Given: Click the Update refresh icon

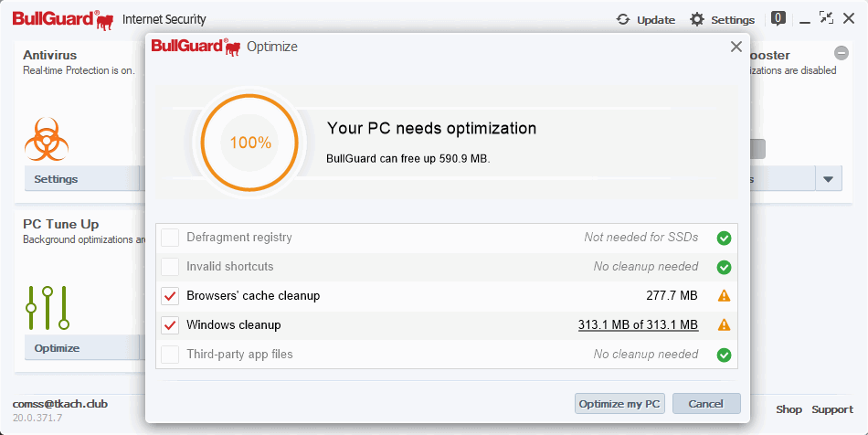Looking at the screenshot, I should (624, 19).
